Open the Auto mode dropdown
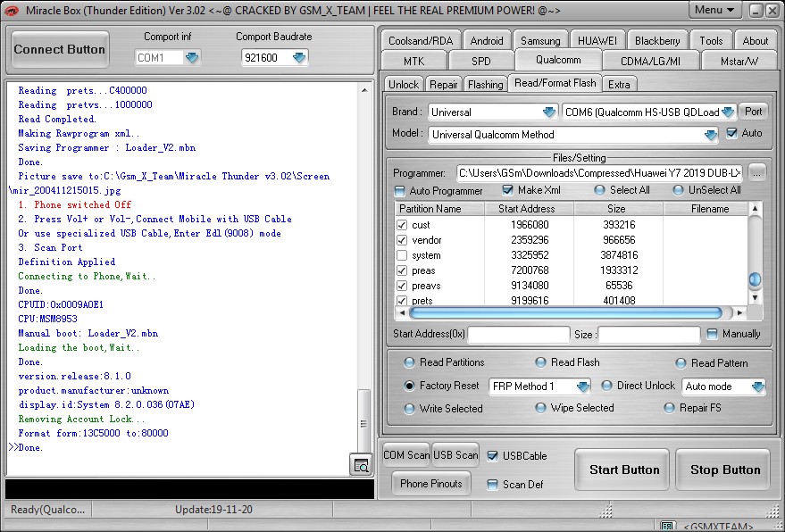This screenshot has height=532, width=785. coord(757,387)
